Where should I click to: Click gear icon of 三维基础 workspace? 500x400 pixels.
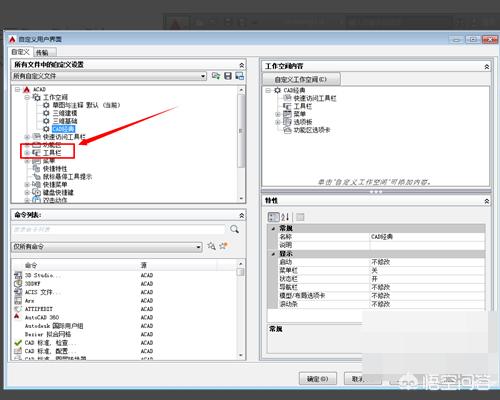pos(46,121)
